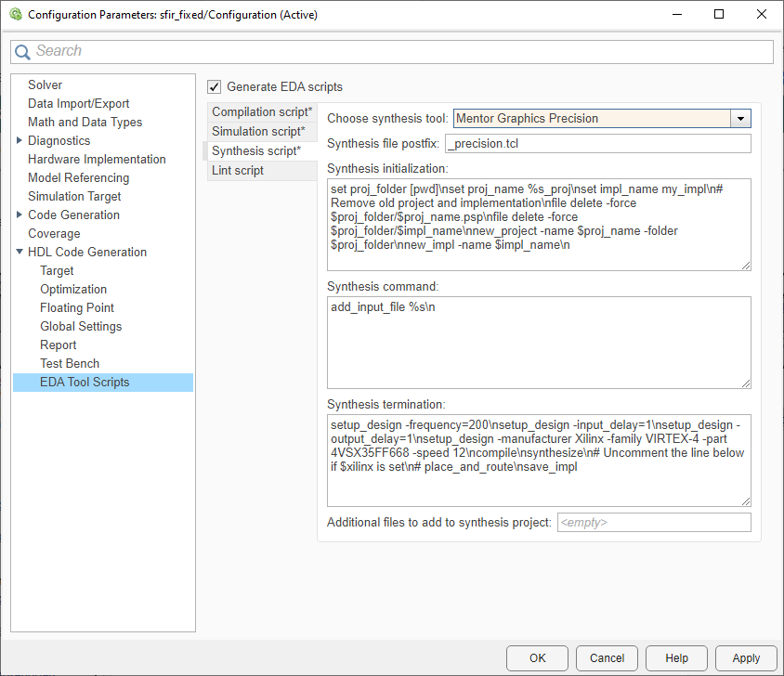Click the Help button
Viewport: 784px width, 676px height.
tap(676, 657)
